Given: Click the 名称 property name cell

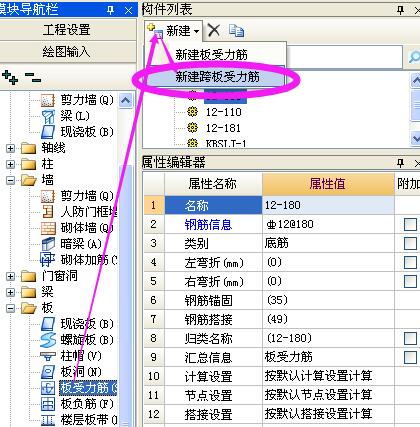Looking at the screenshot, I should pyautogui.click(x=213, y=205).
